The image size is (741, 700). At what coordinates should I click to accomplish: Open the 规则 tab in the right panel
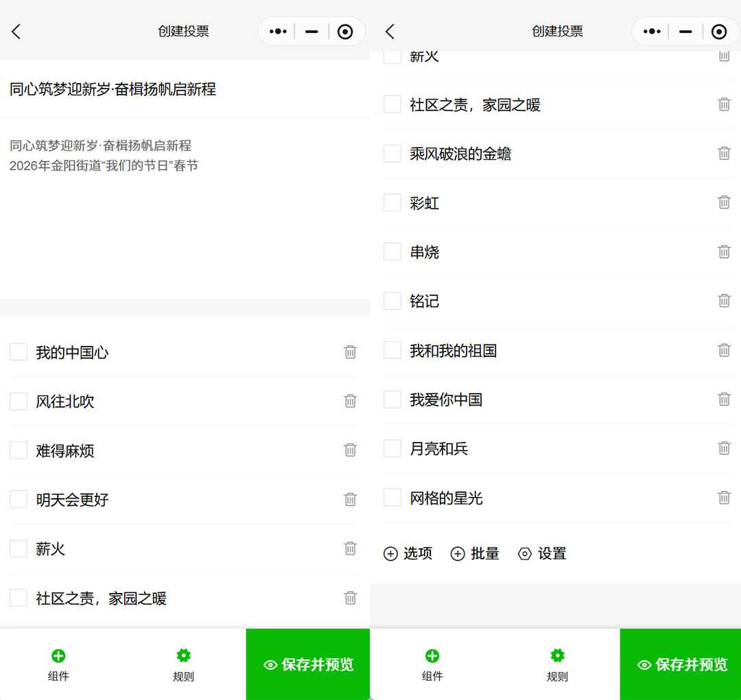click(x=557, y=664)
